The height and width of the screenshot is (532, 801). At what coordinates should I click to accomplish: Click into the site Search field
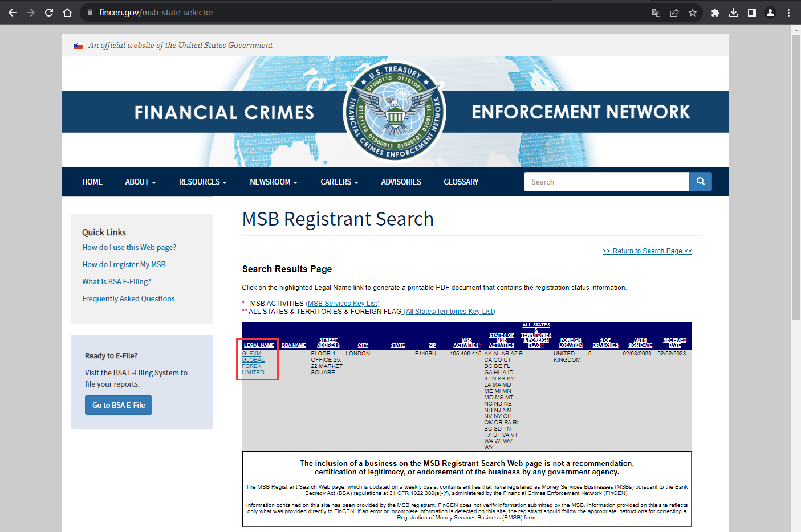tap(607, 182)
